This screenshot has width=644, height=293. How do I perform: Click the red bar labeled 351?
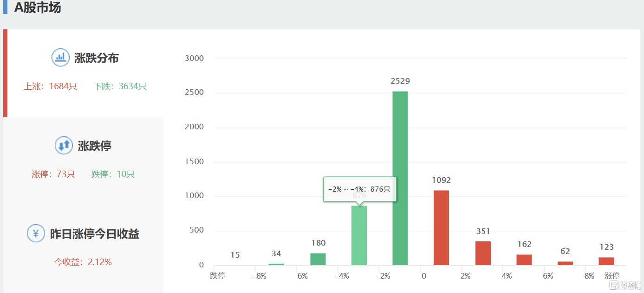point(483,253)
